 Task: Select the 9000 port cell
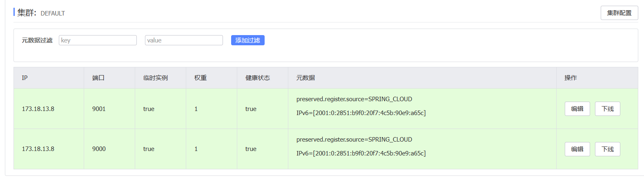pyautogui.click(x=99, y=149)
